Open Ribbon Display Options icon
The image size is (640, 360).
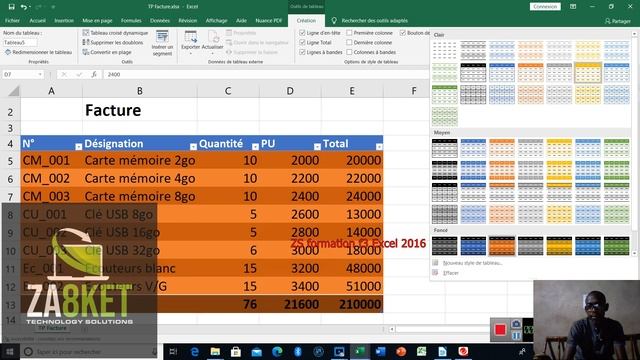click(x=573, y=7)
